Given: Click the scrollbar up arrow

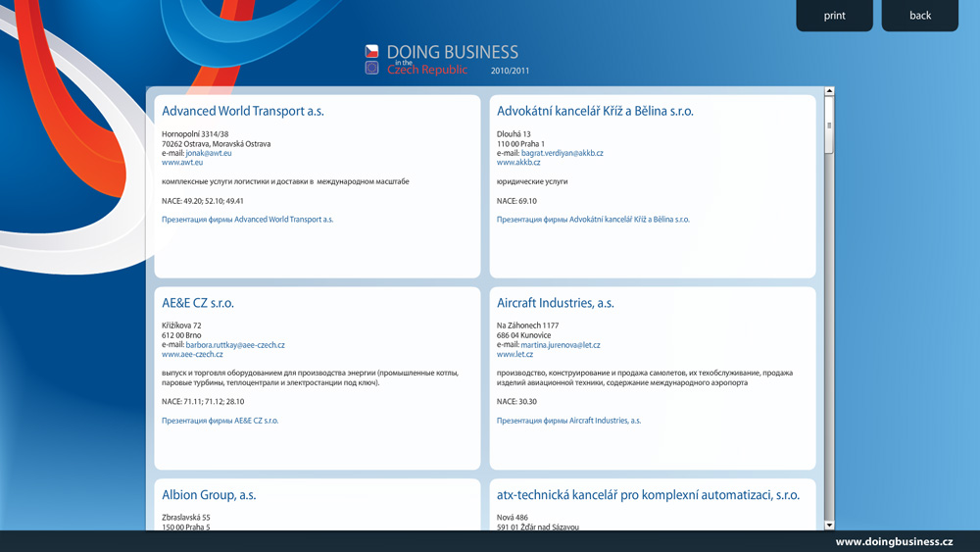Looking at the screenshot, I should tap(829, 91).
